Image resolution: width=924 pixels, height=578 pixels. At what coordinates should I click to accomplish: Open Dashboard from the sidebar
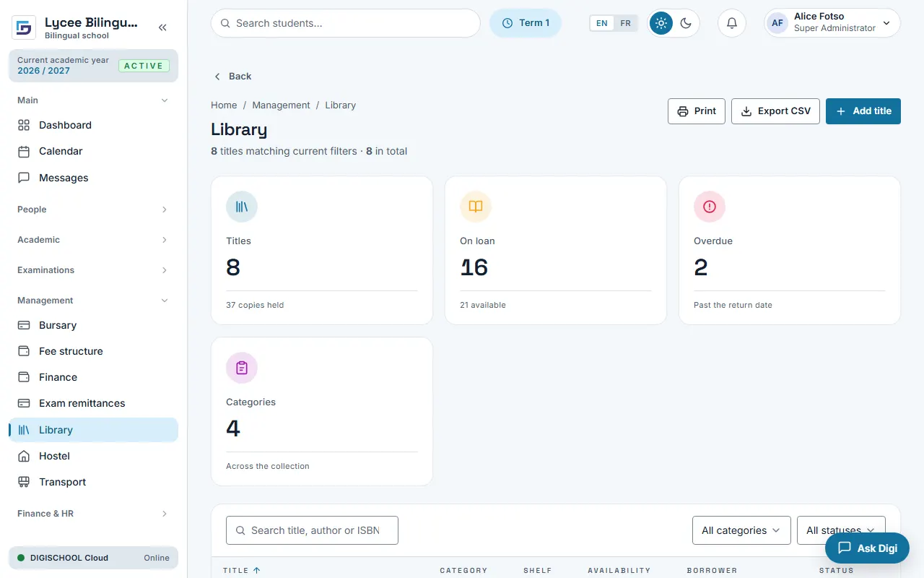click(93, 125)
